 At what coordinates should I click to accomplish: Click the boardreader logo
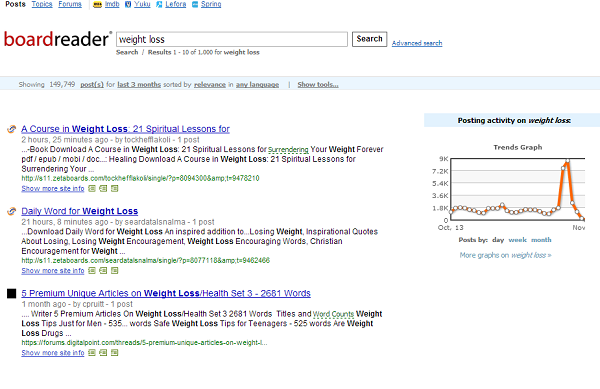tap(57, 39)
